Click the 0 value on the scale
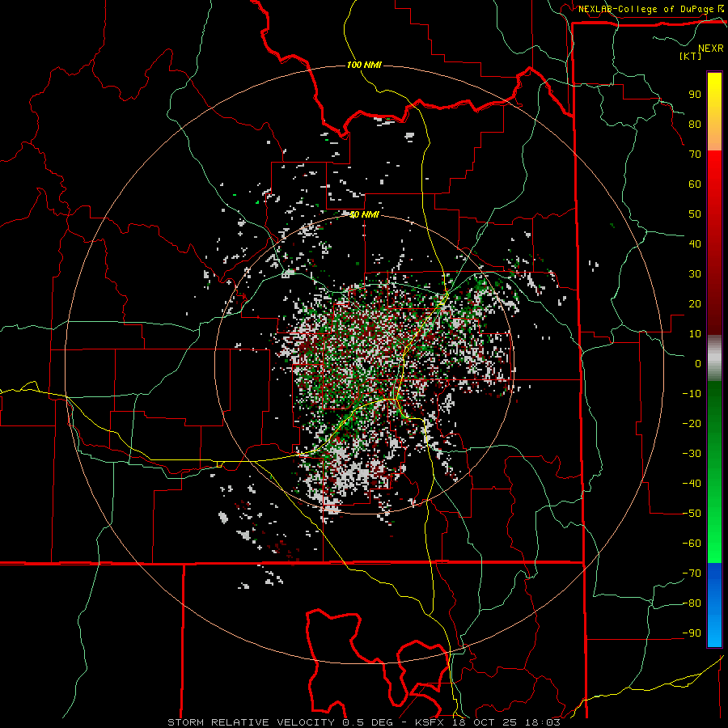 (698, 363)
